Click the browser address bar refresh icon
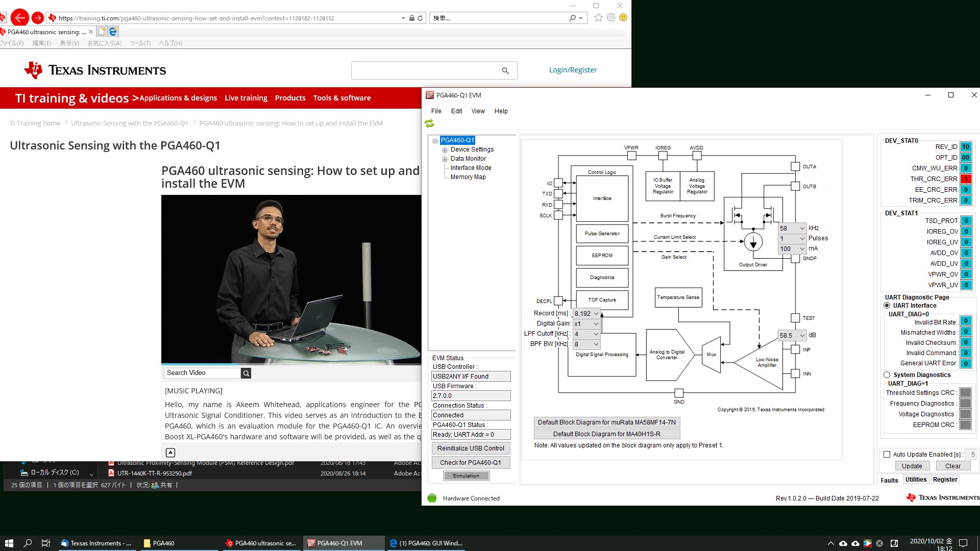980x551 pixels. click(x=420, y=18)
